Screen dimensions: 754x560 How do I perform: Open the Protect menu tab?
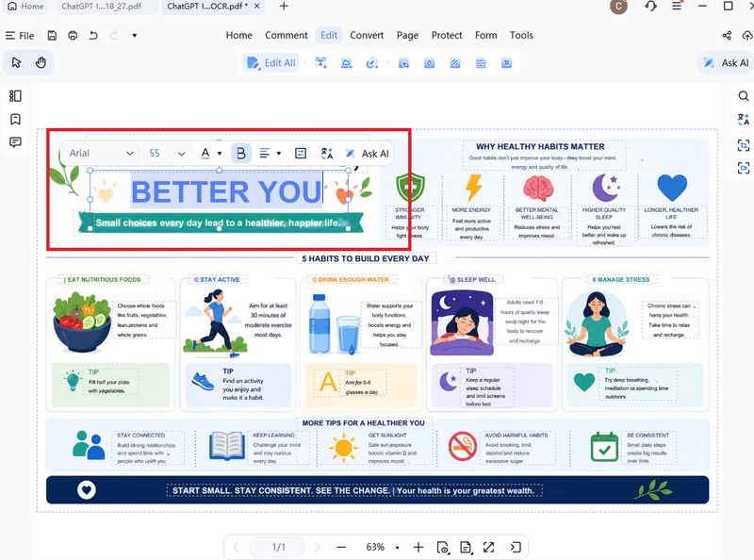coord(446,35)
